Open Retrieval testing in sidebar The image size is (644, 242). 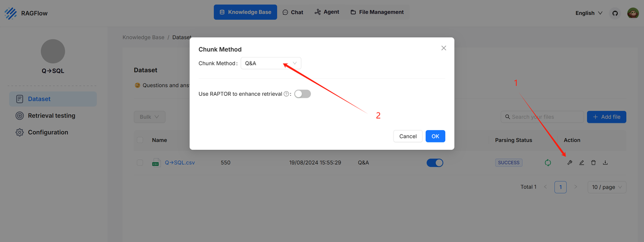[x=51, y=115]
